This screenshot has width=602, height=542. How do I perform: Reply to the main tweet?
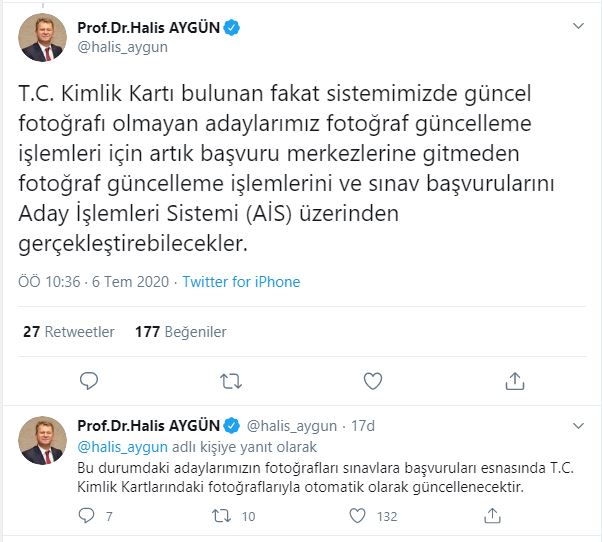[x=89, y=381]
